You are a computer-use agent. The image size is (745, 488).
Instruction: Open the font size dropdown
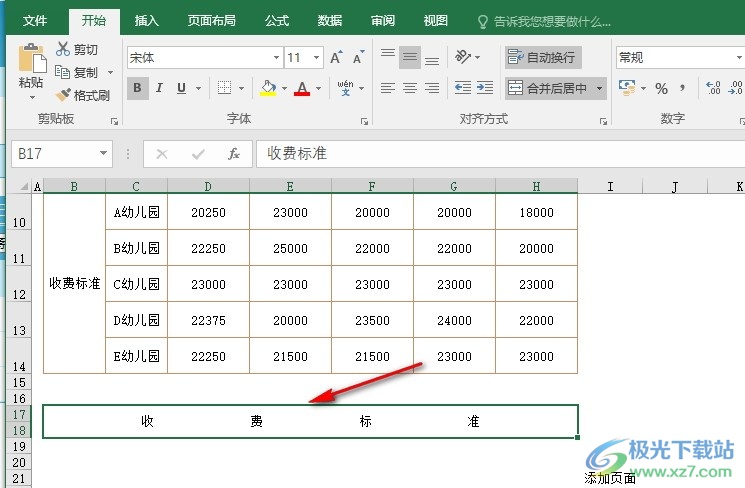[316, 58]
